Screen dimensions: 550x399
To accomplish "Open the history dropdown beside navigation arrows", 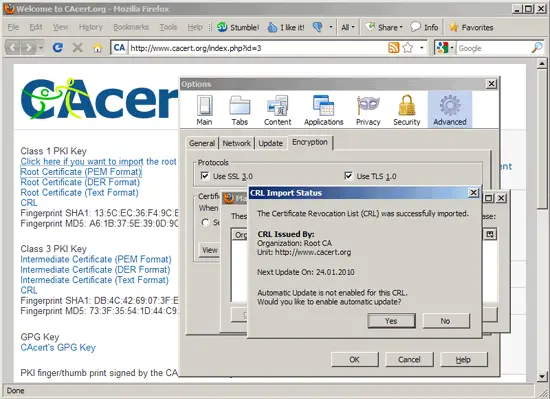I will point(41,48).
